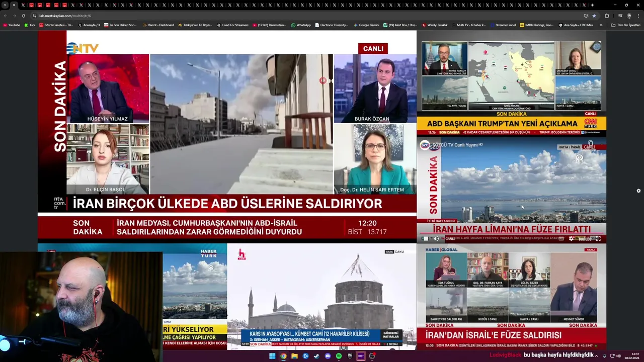Open the WhatsApp bookmark
The image size is (644, 362).
click(x=301, y=25)
